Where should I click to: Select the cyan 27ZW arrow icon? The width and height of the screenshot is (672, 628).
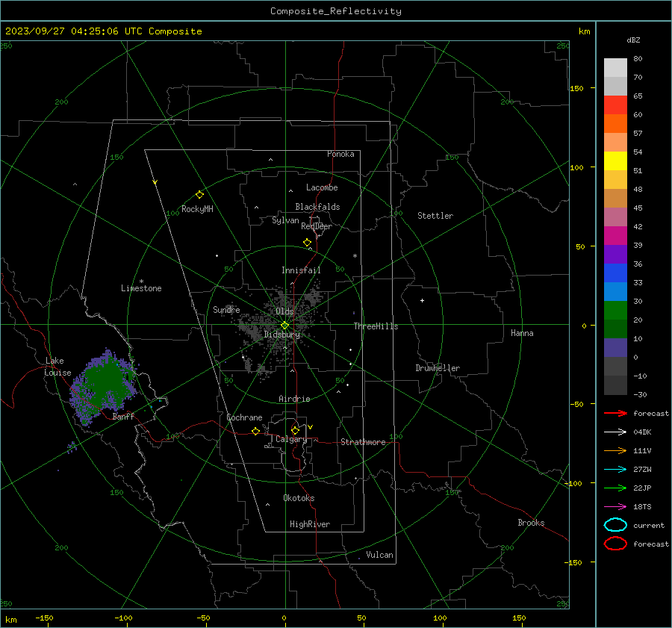tap(615, 469)
